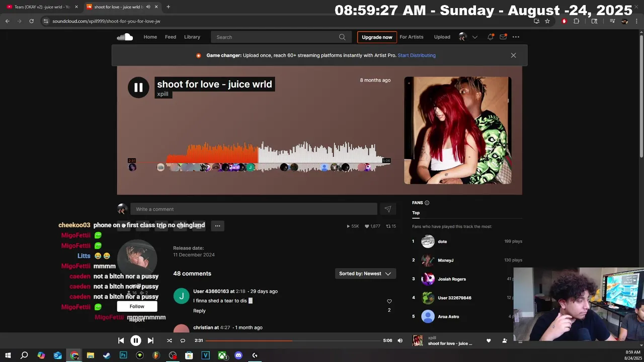
Task: Open the Feed page
Action: tap(171, 37)
